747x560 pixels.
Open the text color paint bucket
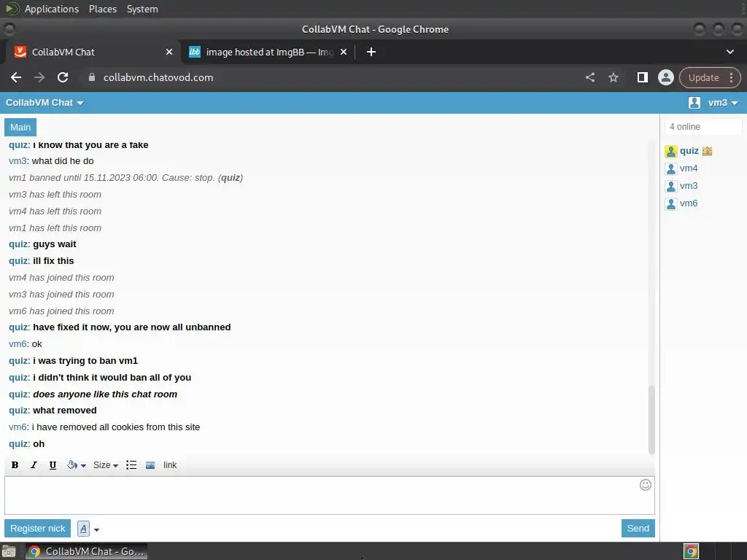pos(76,465)
